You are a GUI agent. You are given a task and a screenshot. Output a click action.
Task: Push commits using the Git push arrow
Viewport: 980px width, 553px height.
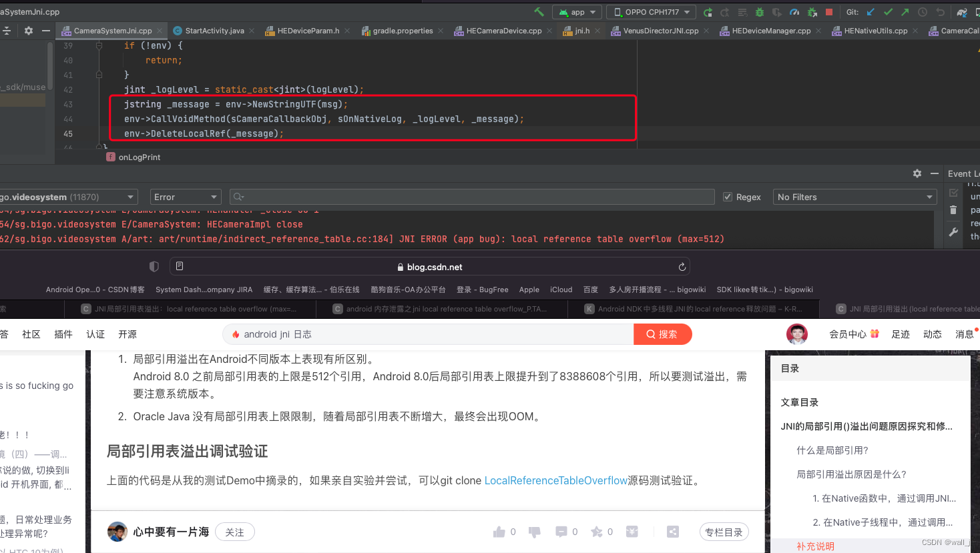pos(905,11)
